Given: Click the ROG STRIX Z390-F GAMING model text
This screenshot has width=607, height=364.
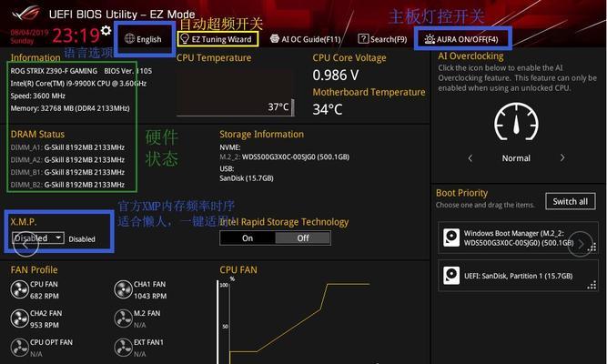Looking at the screenshot, I should [54, 71].
